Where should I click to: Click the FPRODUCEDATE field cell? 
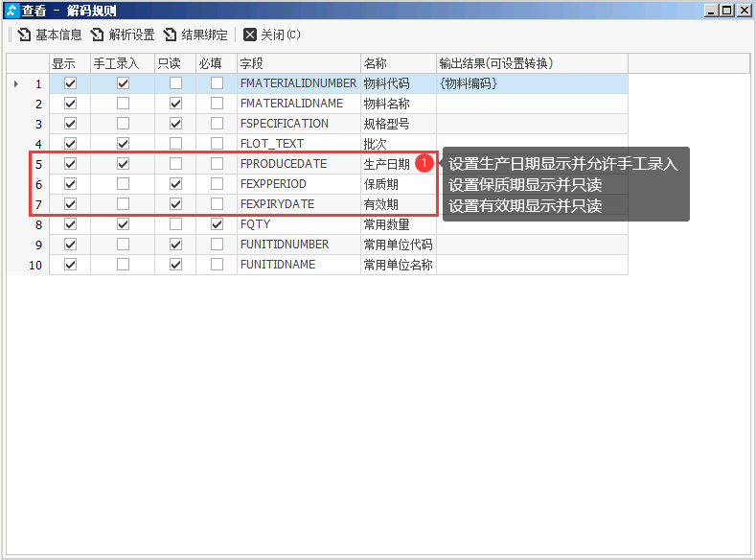coord(299,164)
